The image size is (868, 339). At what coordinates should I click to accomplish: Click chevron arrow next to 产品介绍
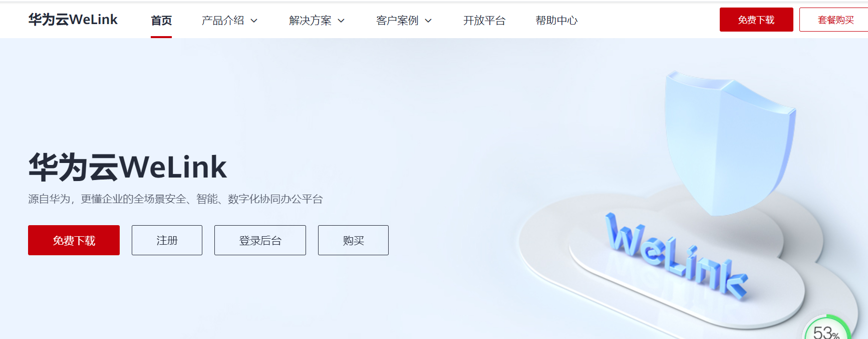click(254, 21)
